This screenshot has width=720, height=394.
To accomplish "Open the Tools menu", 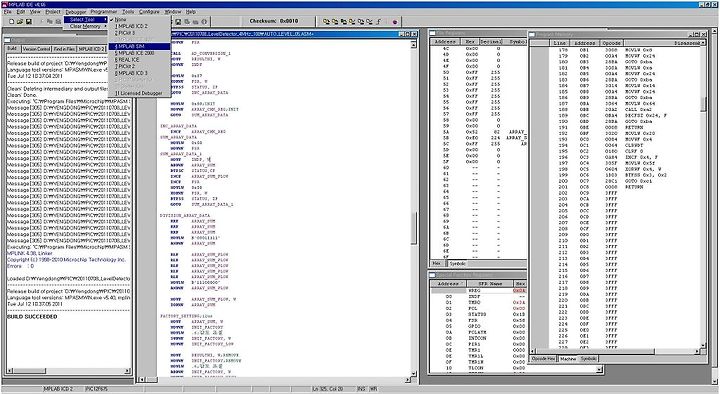I will pos(128,11).
